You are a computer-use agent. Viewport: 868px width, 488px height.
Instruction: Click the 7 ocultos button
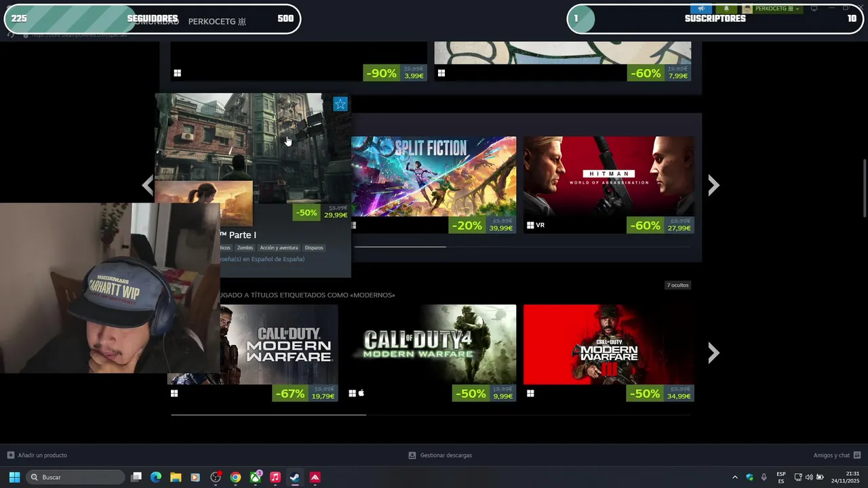point(677,285)
